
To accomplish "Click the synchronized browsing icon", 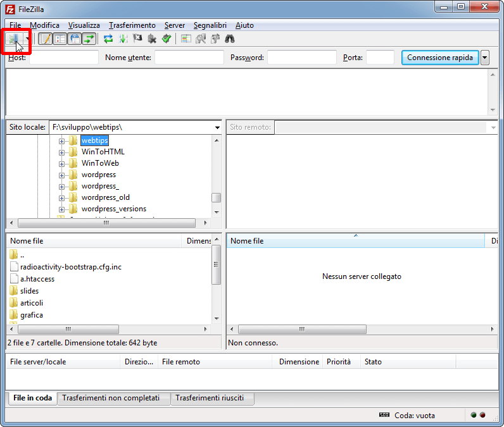I will pos(216,39).
